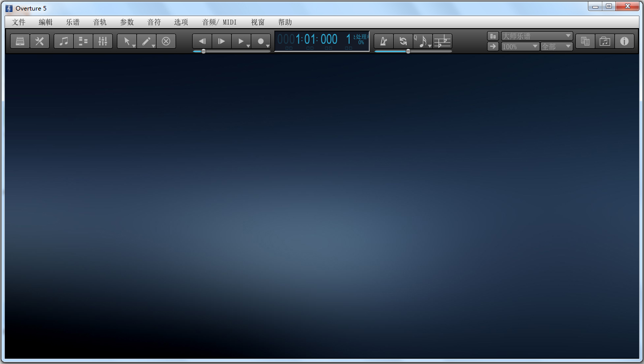Image resolution: width=644 pixels, height=364 pixels.
Task: Click the slider handle below the metronome
Action: (x=408, y=51)
